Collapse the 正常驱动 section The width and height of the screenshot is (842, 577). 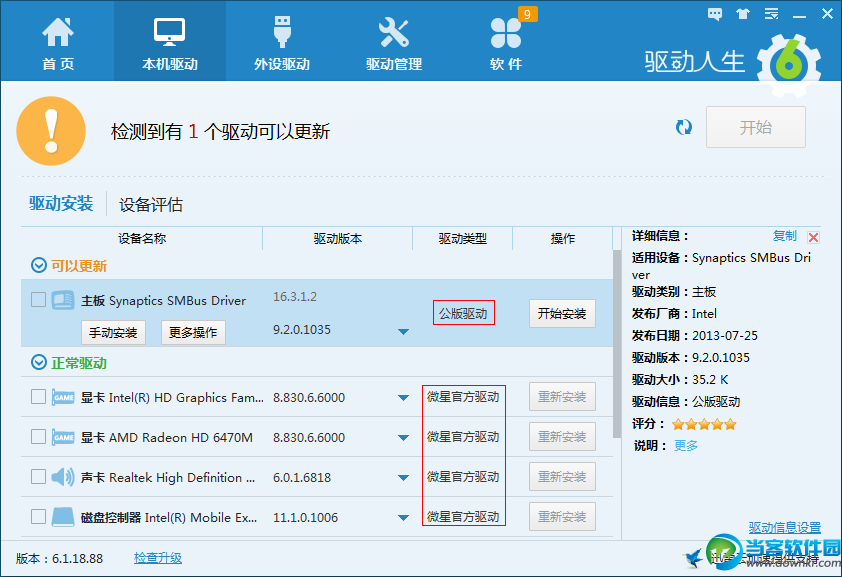(x=39, y=362)
